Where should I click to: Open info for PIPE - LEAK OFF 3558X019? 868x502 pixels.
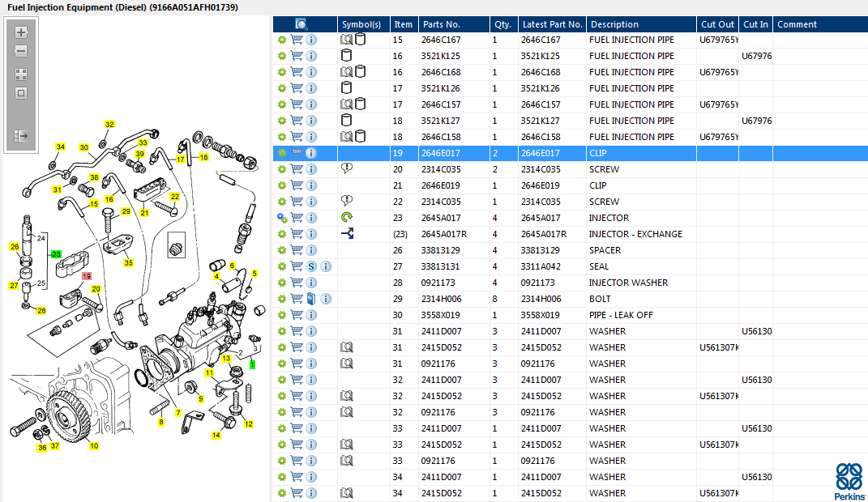click(x=311, y=315)
